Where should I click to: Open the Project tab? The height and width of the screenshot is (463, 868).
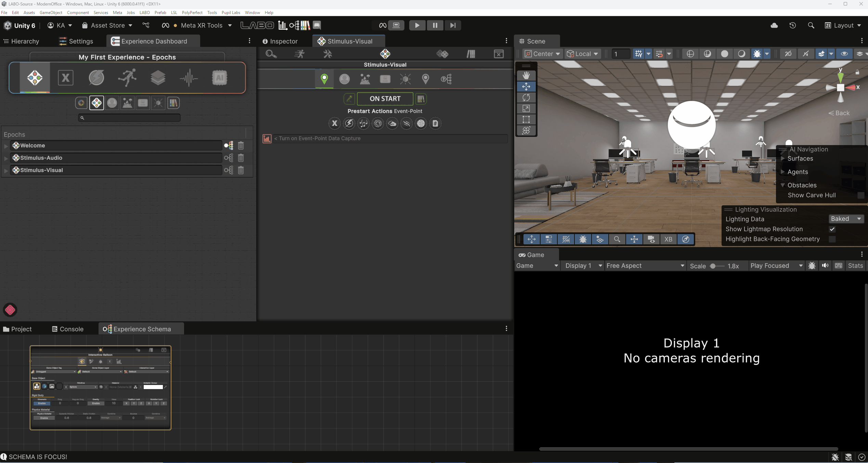17,329
